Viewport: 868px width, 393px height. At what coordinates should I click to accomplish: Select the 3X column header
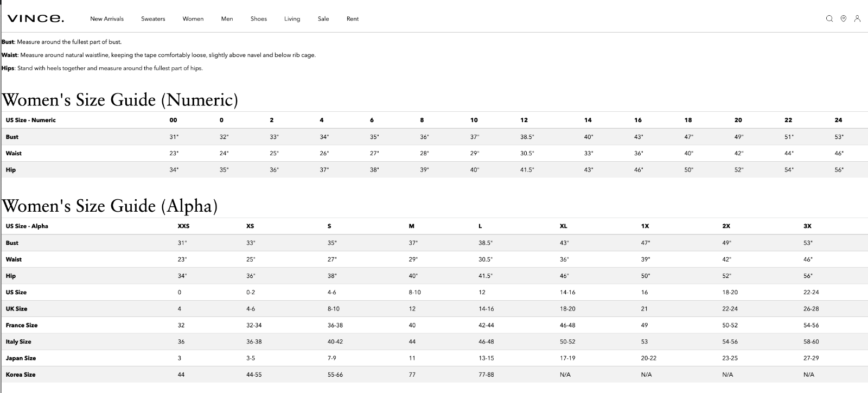tap(807, 226)
